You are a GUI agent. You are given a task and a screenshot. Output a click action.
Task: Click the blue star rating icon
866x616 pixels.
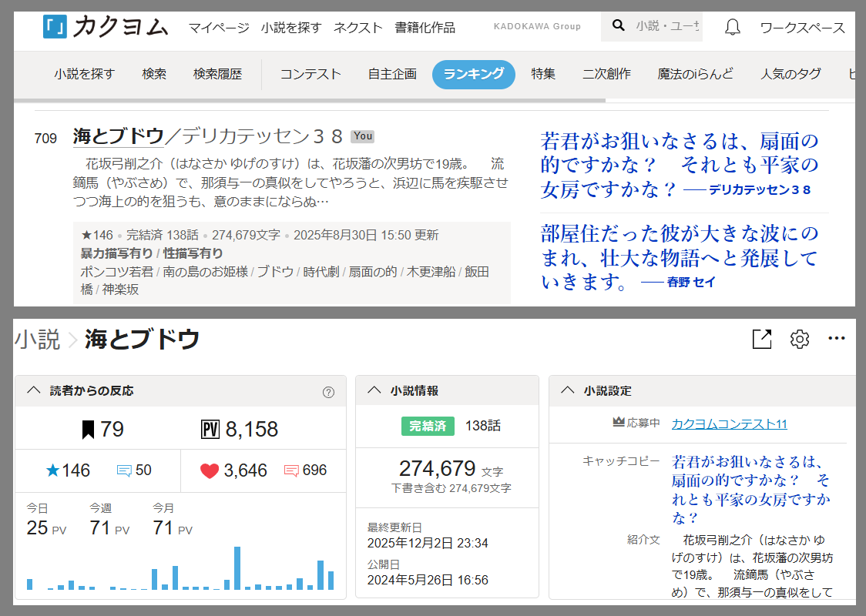pos(52,470)
